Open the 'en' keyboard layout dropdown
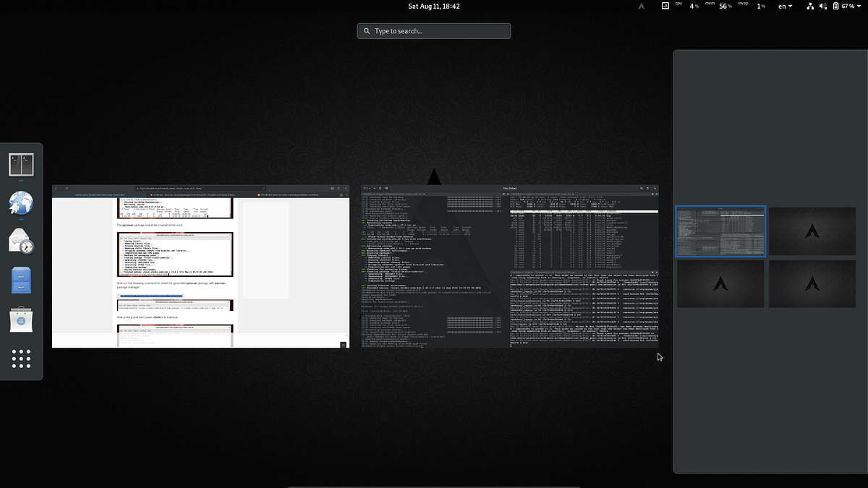 click(783, 6)
